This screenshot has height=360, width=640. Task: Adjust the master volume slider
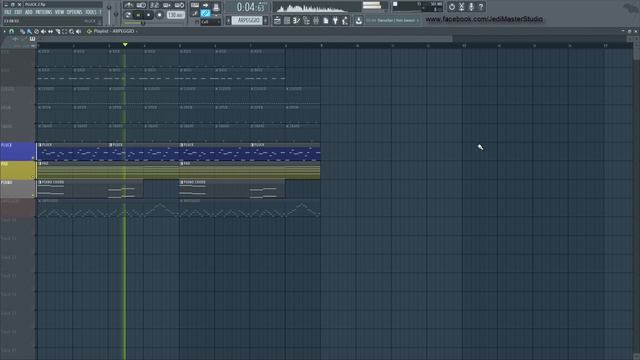tap(109, 14)
